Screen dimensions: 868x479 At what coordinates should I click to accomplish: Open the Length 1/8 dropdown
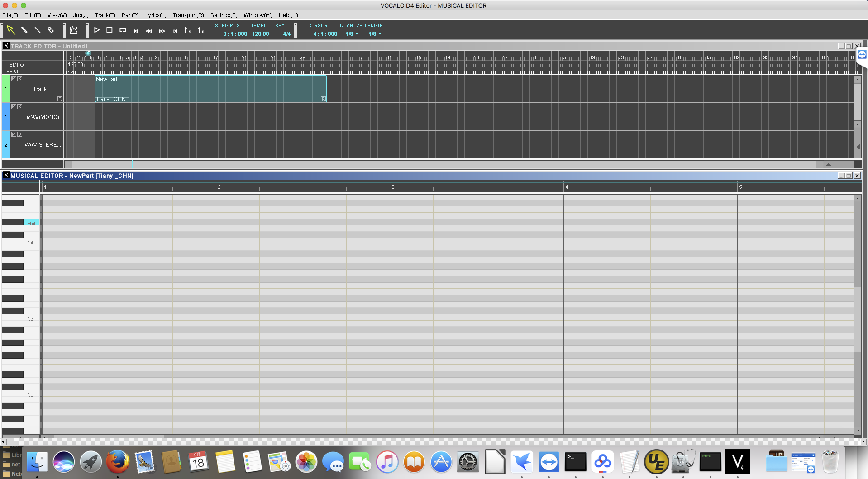tap(375, 34)
